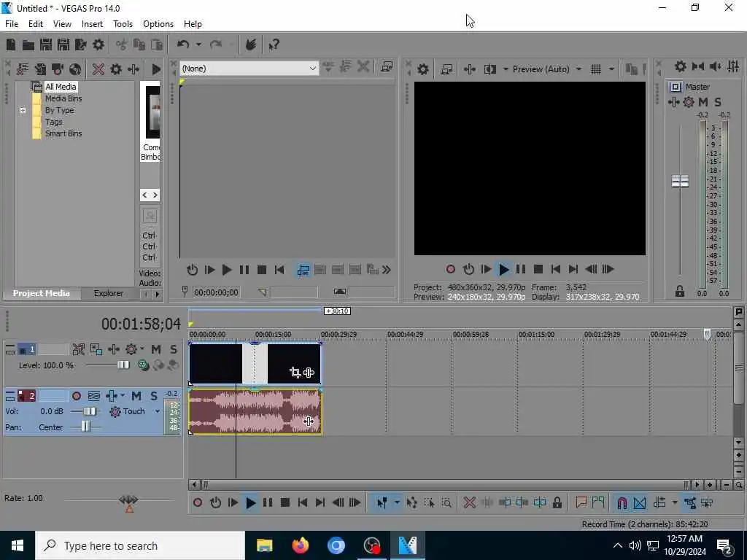The width and height of the screenshot is (747, 560).
Task: Click the Insert Region icon
Action: pos(598,502)
